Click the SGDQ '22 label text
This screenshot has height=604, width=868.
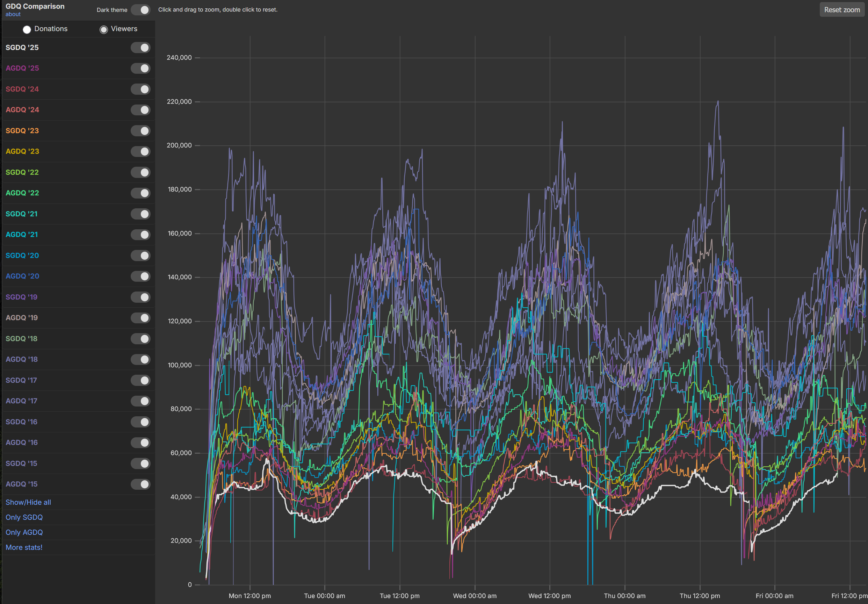[22, 172]
